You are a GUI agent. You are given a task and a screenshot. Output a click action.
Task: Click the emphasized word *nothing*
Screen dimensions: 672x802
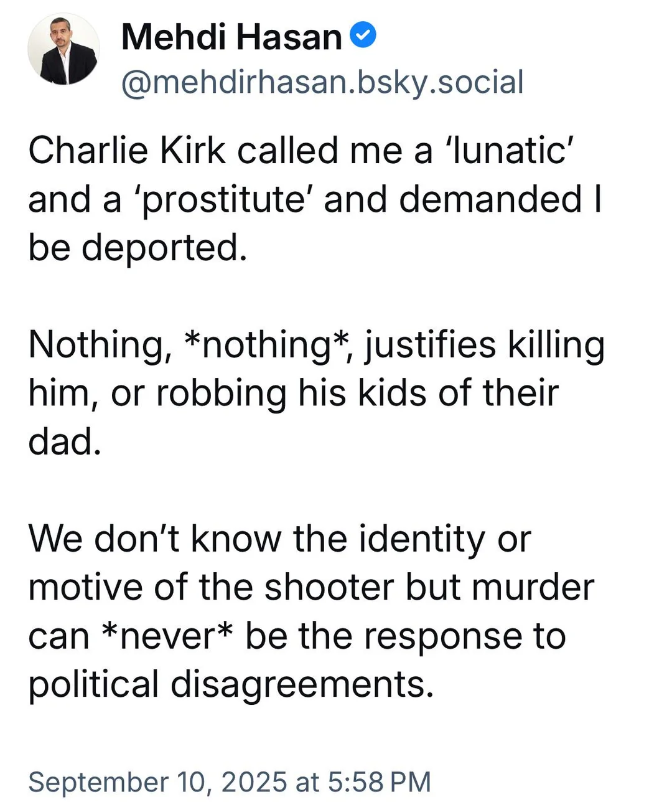click(x=266, y=344)
